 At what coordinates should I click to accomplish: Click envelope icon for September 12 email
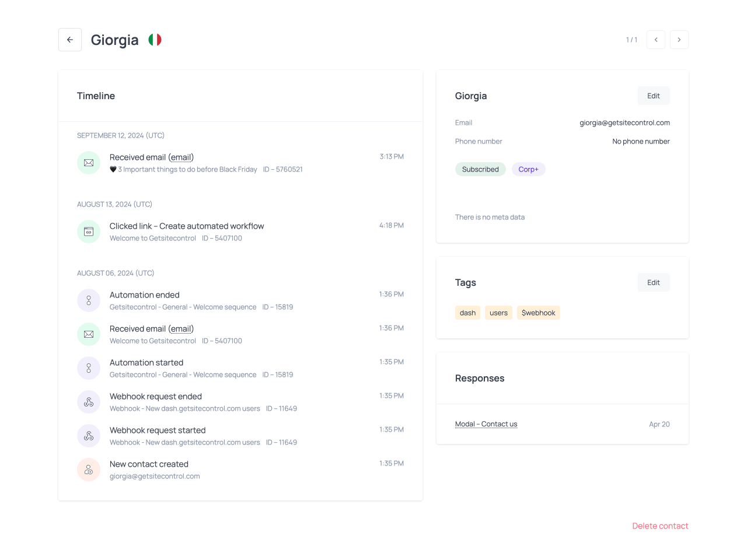89,163
